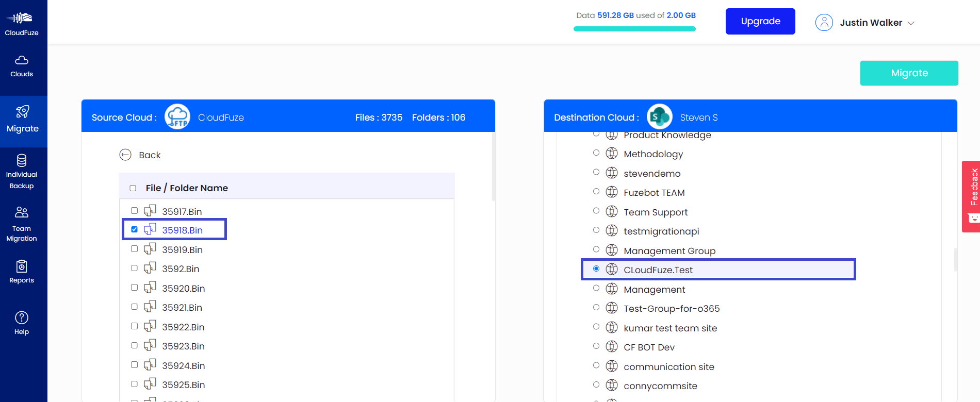Check the 35917.Bin checkbox

134,211
